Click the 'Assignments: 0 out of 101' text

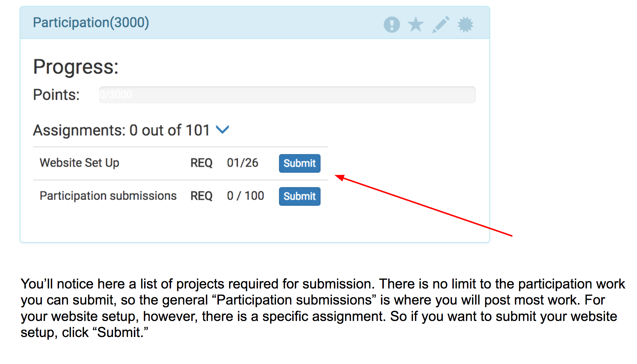(121, 130)
